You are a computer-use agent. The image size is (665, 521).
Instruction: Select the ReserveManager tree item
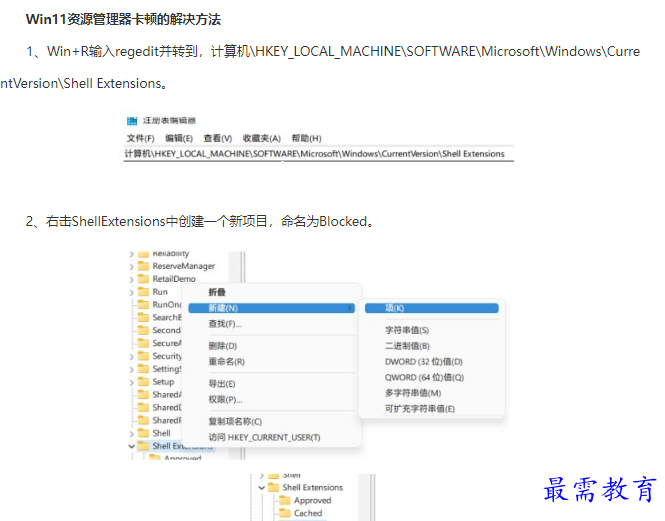click(x=184, y=266)
